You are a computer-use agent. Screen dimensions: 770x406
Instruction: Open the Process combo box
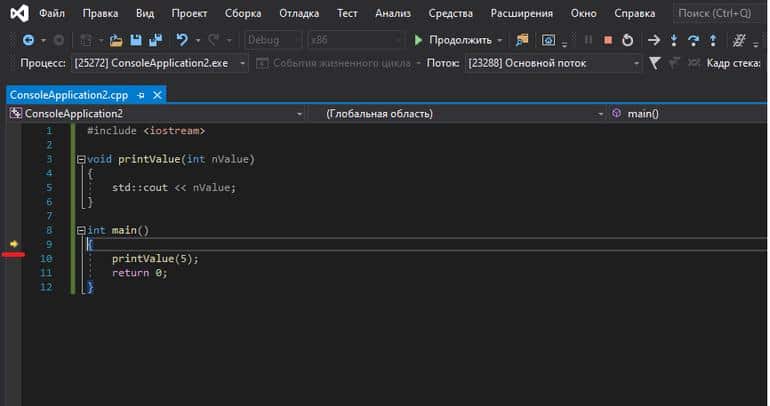pos(160,63)
